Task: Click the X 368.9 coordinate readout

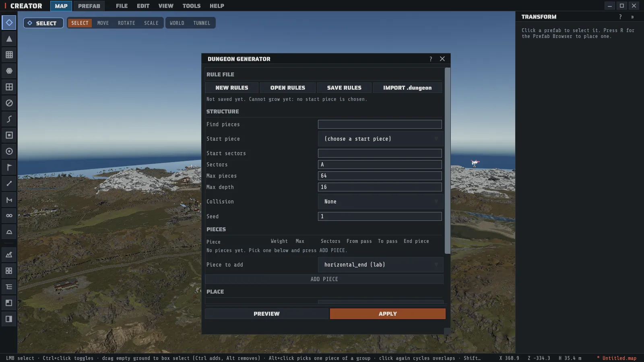Action: (509, 358)
